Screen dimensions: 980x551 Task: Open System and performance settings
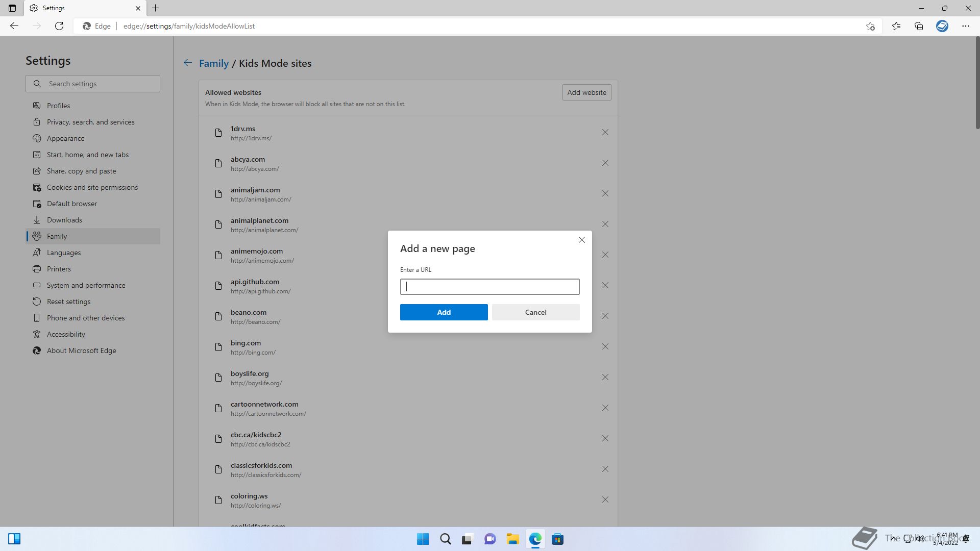point(93,285)
